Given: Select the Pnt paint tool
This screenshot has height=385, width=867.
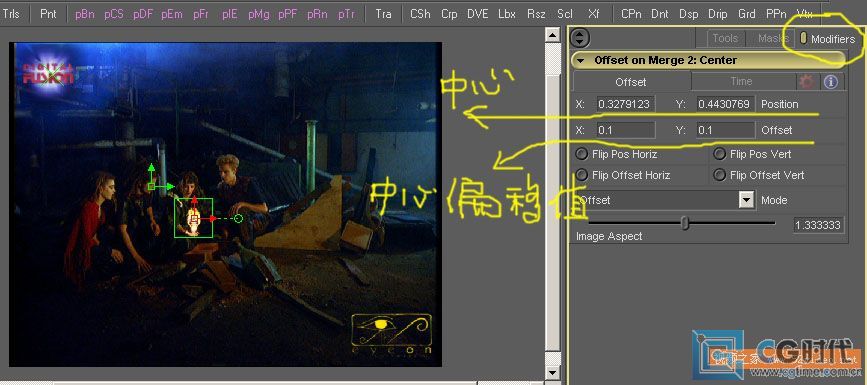Looking at the screenshot, I should (48, 14).
